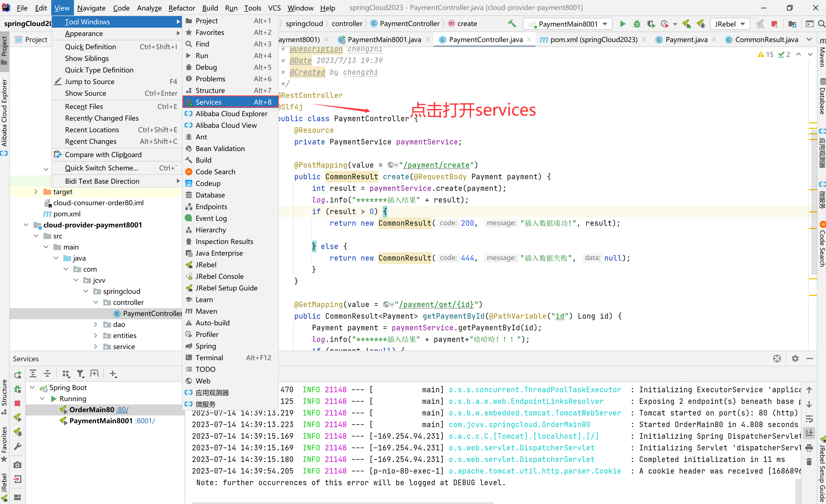The image size is (826, 504).
Task: Choose Database in Tool Windows submenu
Action: coord(231,195)
